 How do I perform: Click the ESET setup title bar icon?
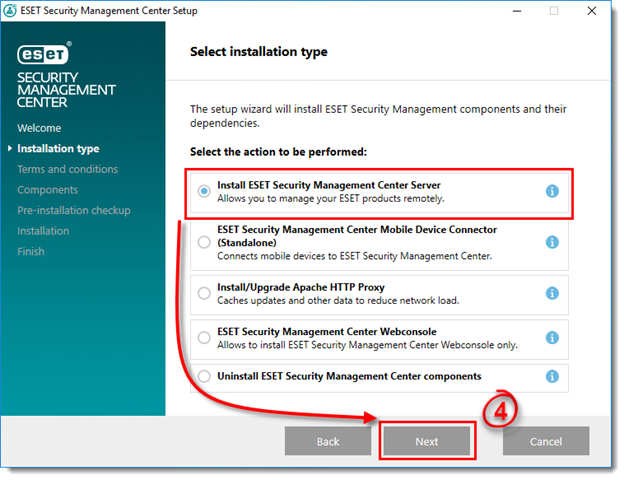tap(10, 10)
